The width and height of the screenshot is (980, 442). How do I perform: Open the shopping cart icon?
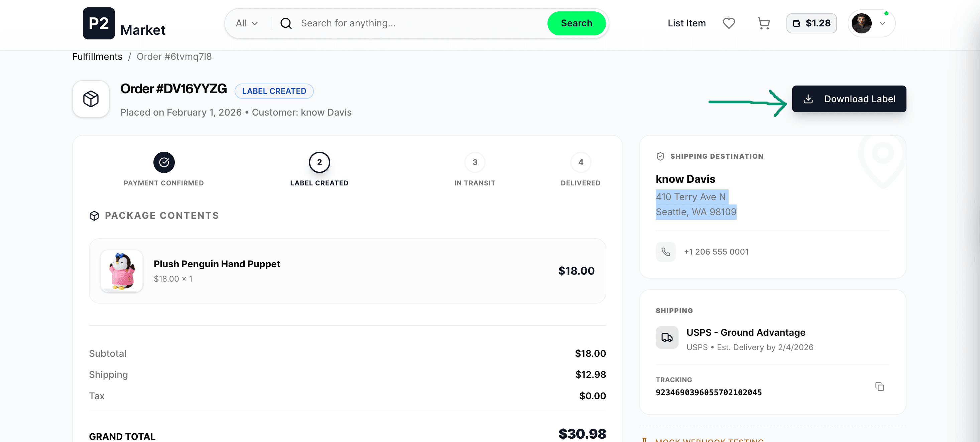click(763, 23)
